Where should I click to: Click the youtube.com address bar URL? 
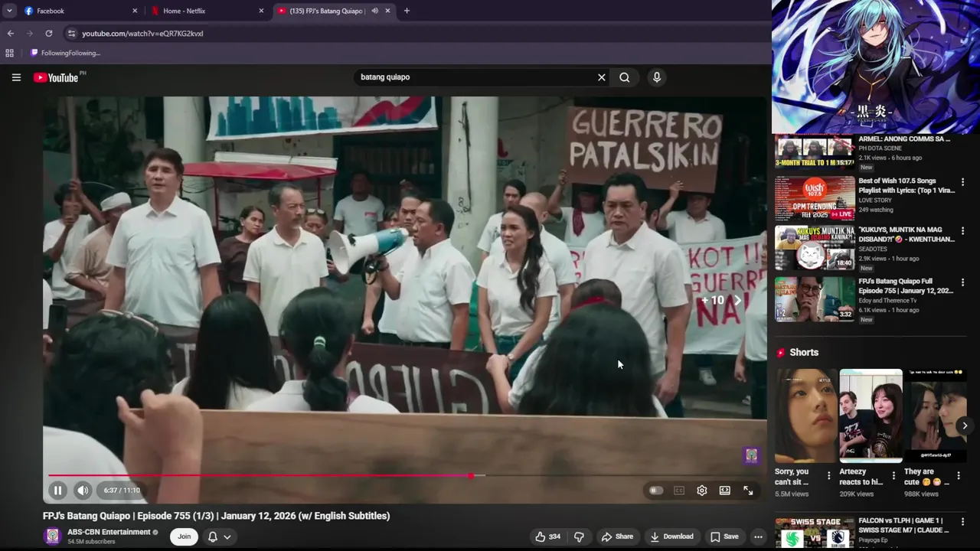click(142, 34)
